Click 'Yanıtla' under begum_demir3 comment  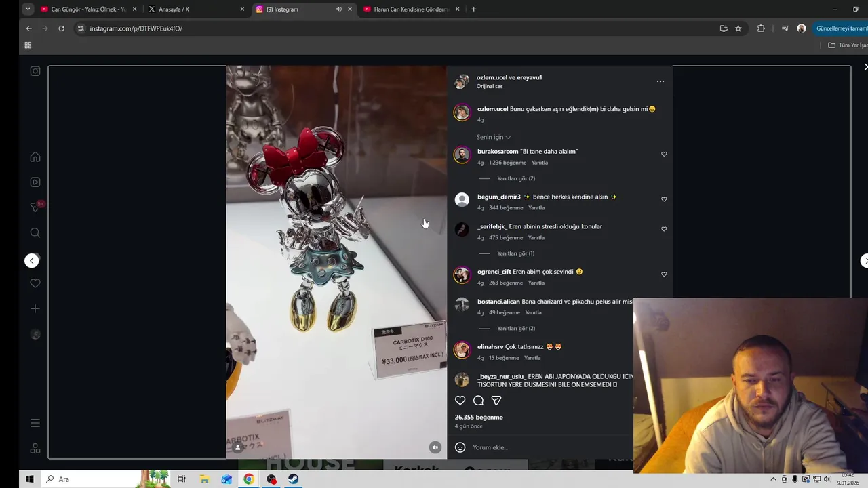pyautogui.click(x=536, y=208)
